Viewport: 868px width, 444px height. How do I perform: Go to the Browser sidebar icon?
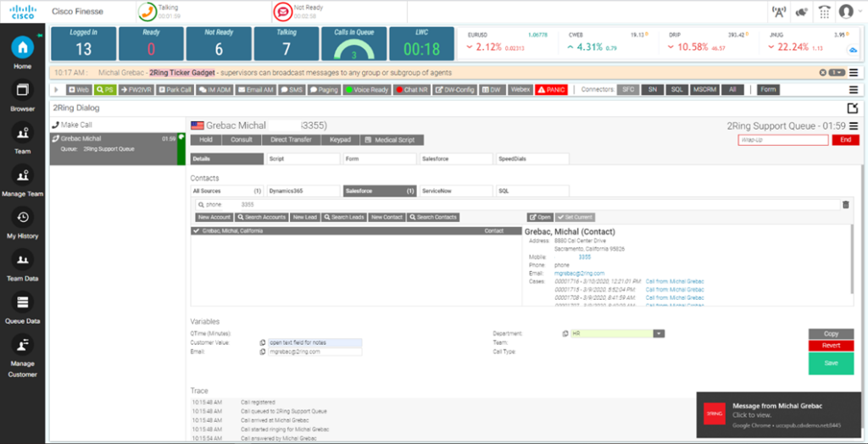23,94
